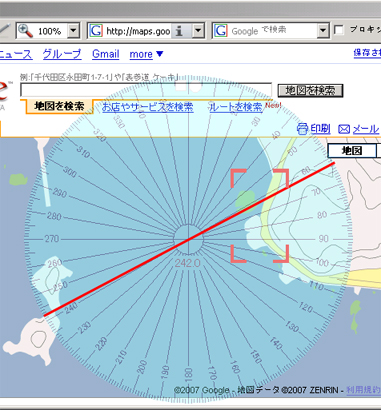Click the Google search engine icon
Viewport: 381px width, 410px height.
point(221,31)
